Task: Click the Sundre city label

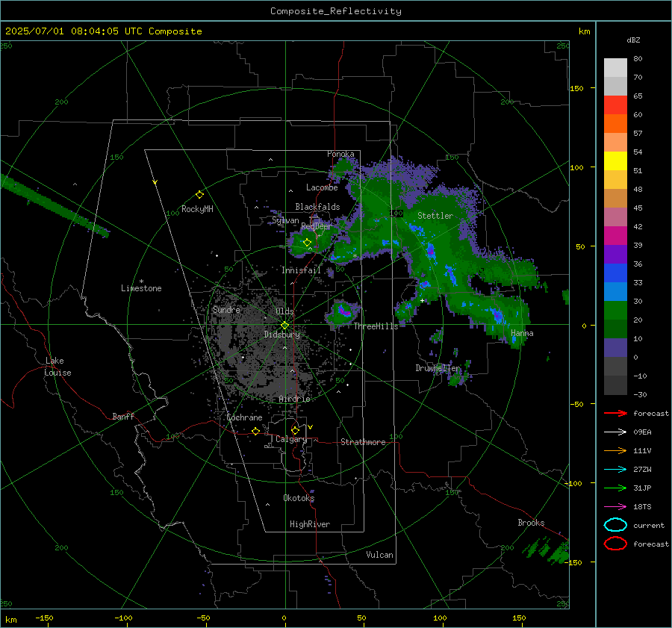Action: [x=226, y=309]
